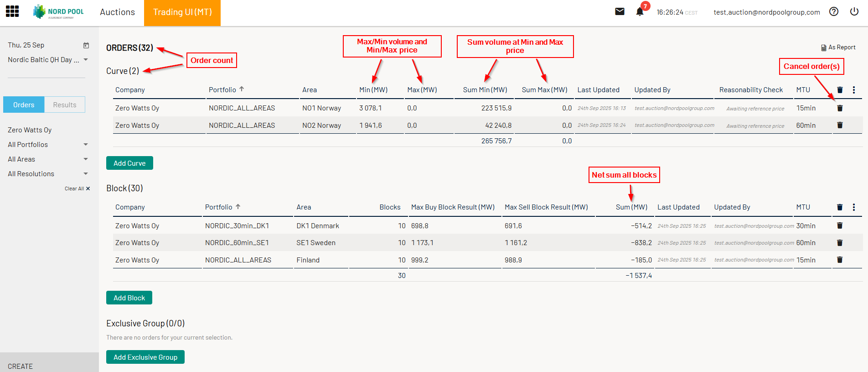
Task: Click the Sum Min (MW) column header
Action: pyautogui.click(x=485, y=90)
